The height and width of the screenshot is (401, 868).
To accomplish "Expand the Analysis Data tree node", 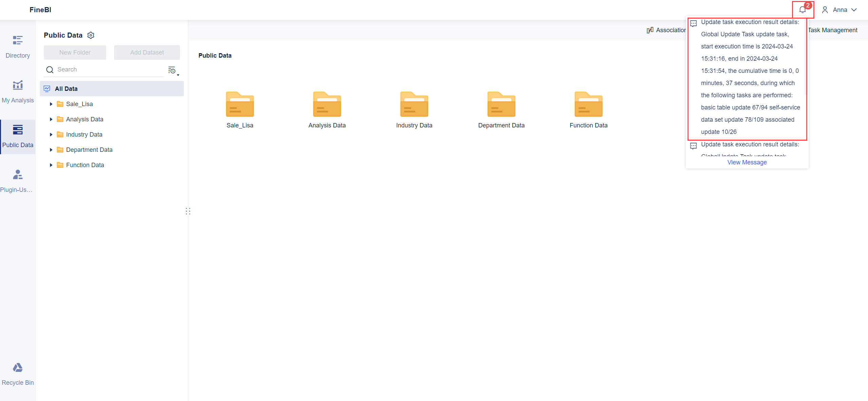I will coord(51,119).
